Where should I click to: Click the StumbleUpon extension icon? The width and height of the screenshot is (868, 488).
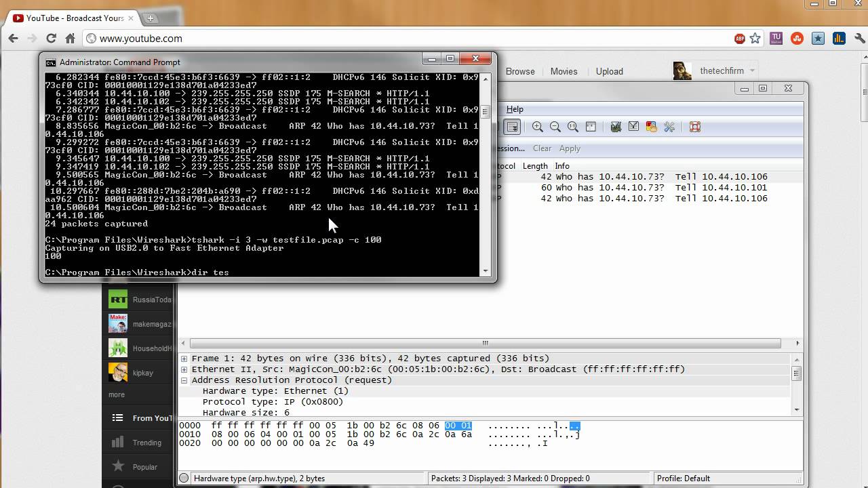pos(797,39)
